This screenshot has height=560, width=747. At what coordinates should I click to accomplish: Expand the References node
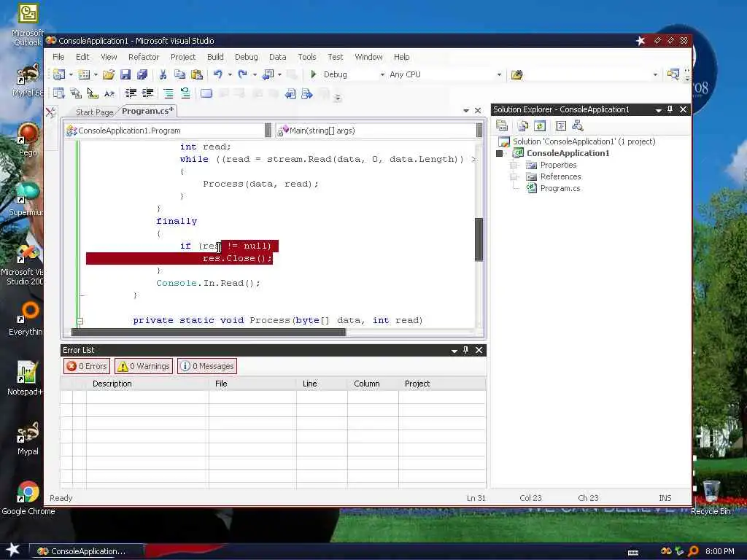[514, 176]
